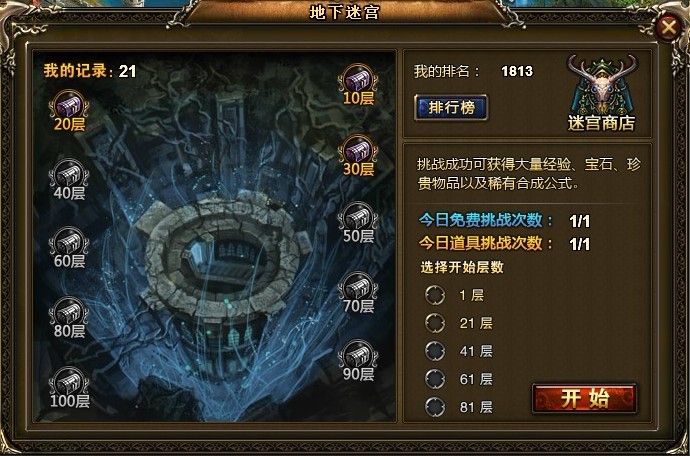Click the 30层 purple chest icon
This screenshot has height=456, width=690.
click(x=358, y=150)
